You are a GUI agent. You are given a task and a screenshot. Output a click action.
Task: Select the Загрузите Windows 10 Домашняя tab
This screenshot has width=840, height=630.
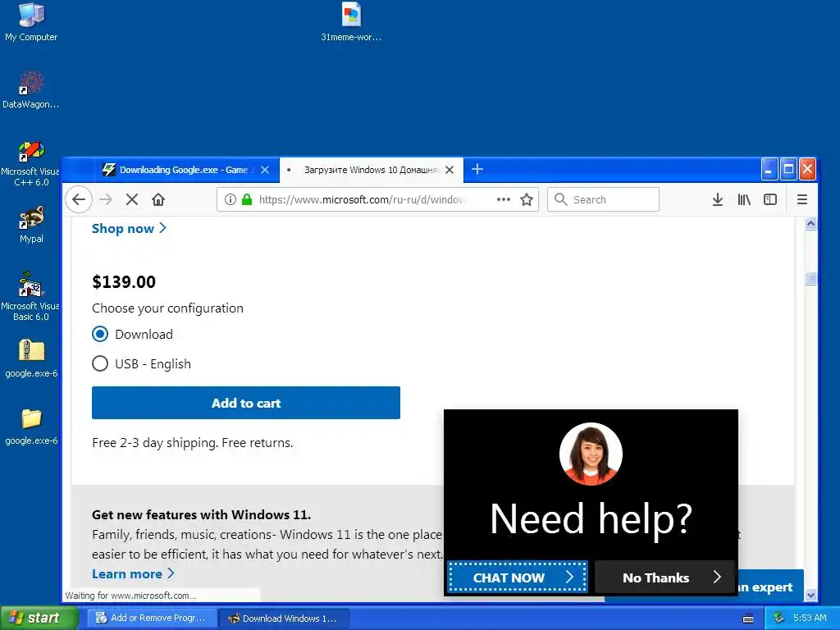coord(372,170)
